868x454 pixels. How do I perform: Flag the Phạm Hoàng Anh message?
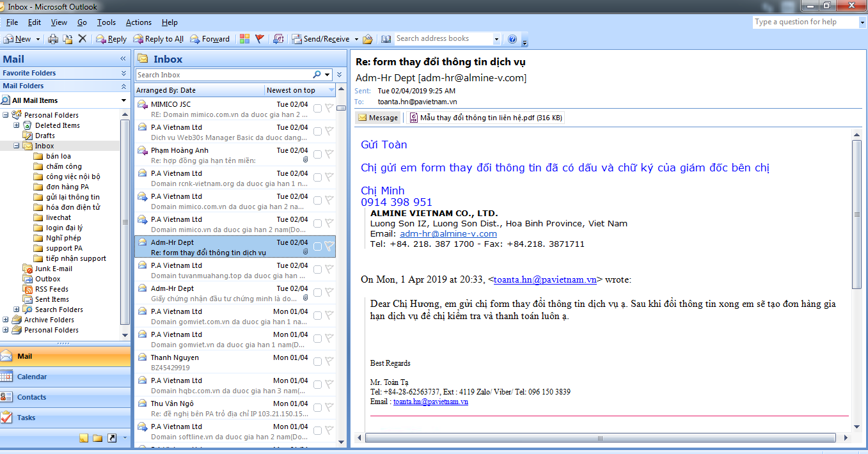click(329, 154)
